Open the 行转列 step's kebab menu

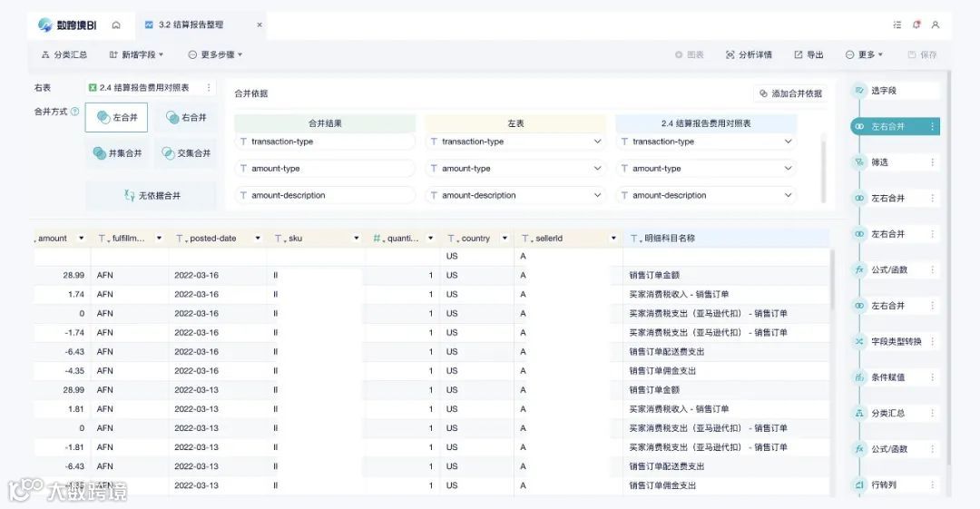point(933,485)
